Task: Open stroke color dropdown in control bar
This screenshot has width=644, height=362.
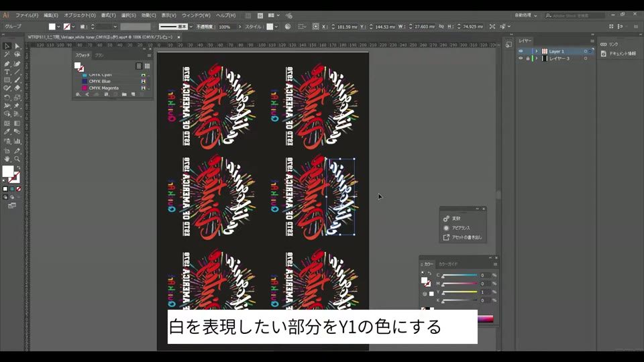Action: 73,27
